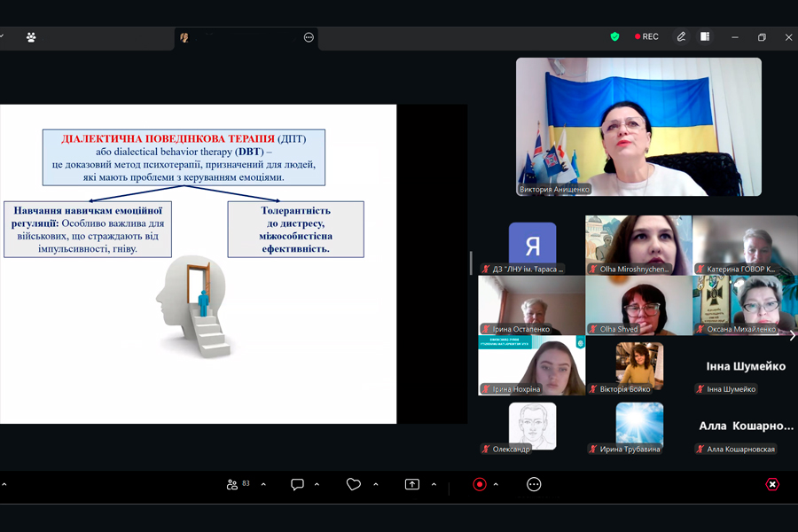Select Olha Shved video tile
798x532 pixels.
point(638,305)
